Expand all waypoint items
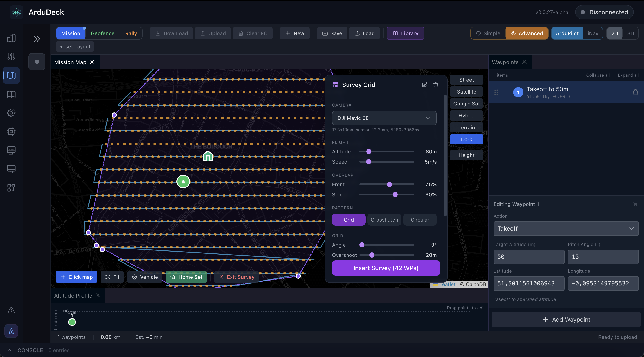Image resolution: width=644 pixels, height=357 pixels. 628,75
